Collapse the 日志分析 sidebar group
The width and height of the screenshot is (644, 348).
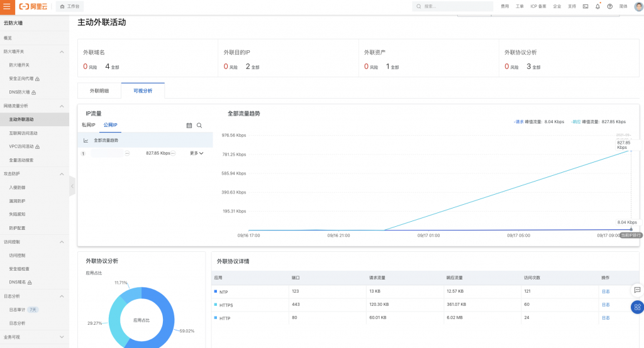tap(62, 296)
